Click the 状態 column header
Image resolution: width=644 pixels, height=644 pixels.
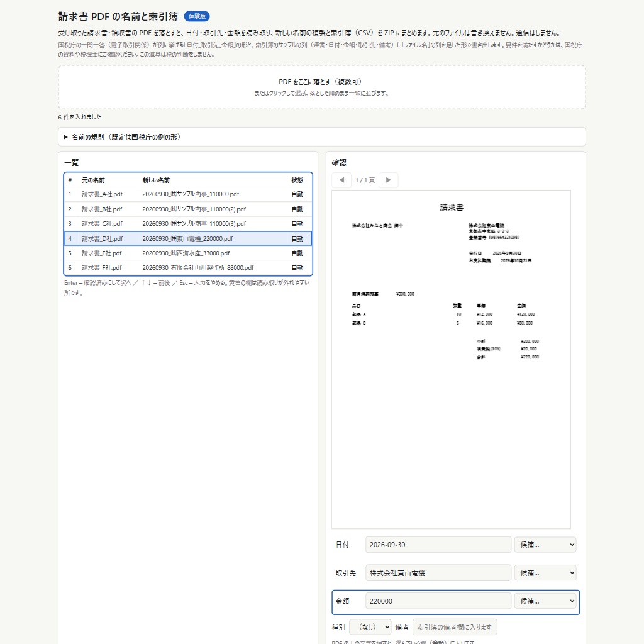coord(297,180)
